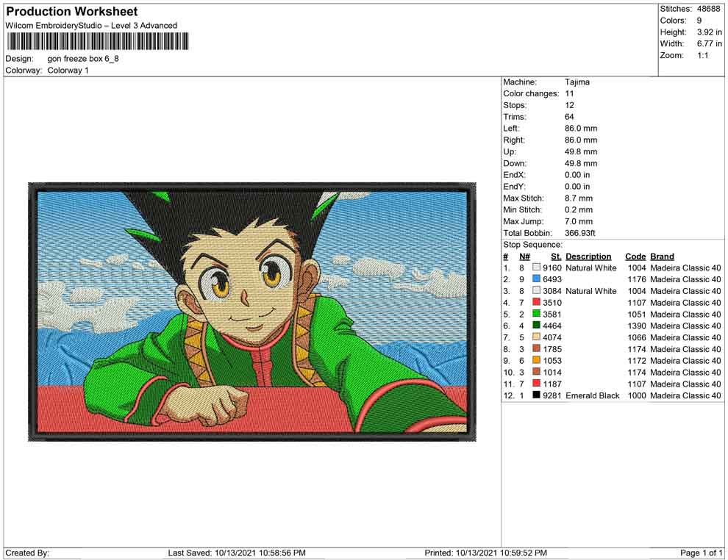The height and width of the screenshot is (560, 728).
Task: Click 'Madeira Classic 40' in stop row 5
Action: pos(685,314)
